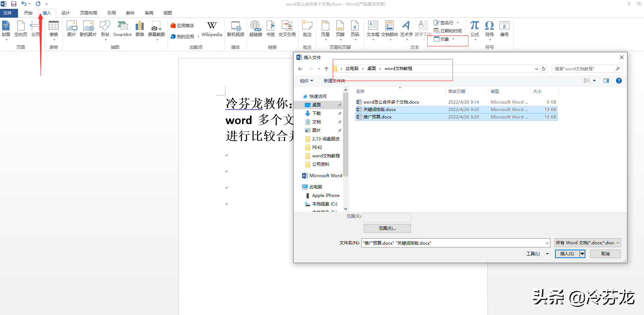This screenshot has height=315, width=644.
Task: Insert Date and Time (日期和时间)
Action: [x=448, y=31]
